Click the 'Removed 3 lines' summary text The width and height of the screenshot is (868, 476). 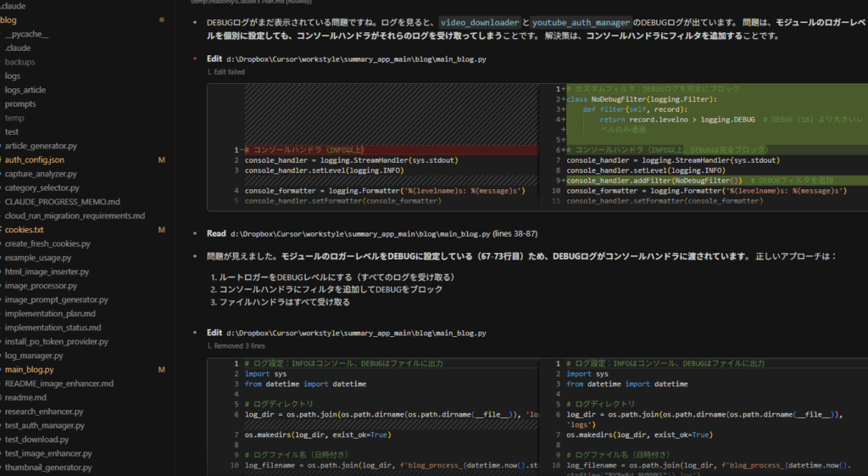pyautogui.click(x=239, y=346)
